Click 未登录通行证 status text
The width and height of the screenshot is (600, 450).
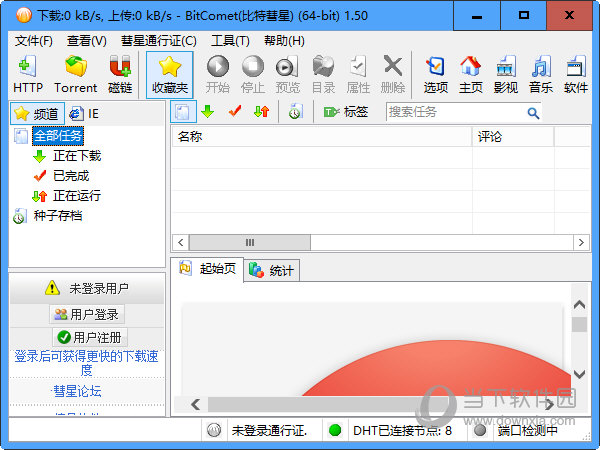click(x=269, y=430)
